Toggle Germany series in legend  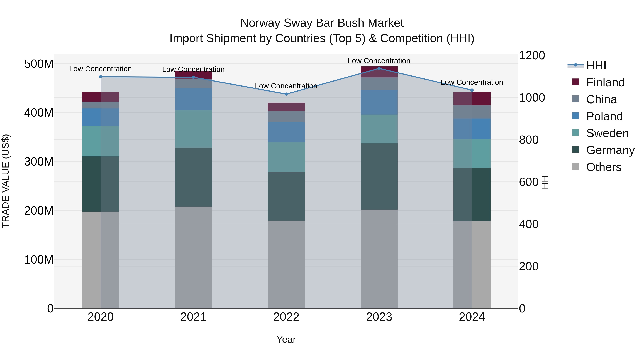(x=603, y=150)
